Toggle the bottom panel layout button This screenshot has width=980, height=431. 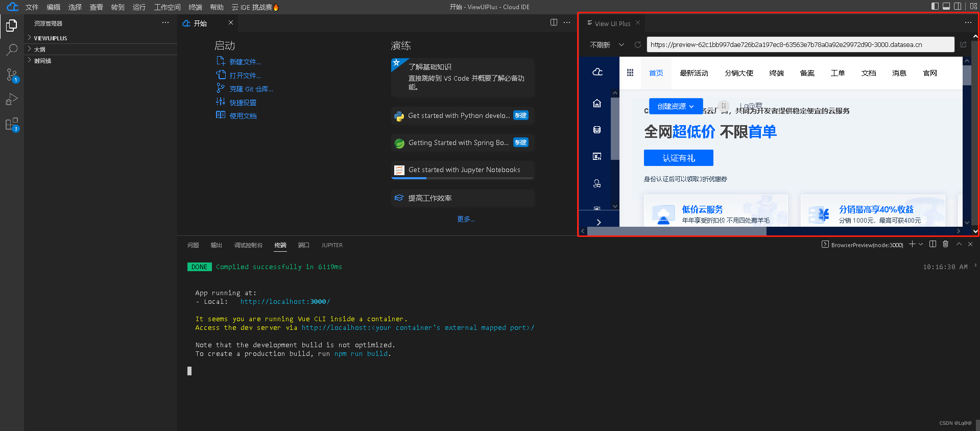coord(946,7)
